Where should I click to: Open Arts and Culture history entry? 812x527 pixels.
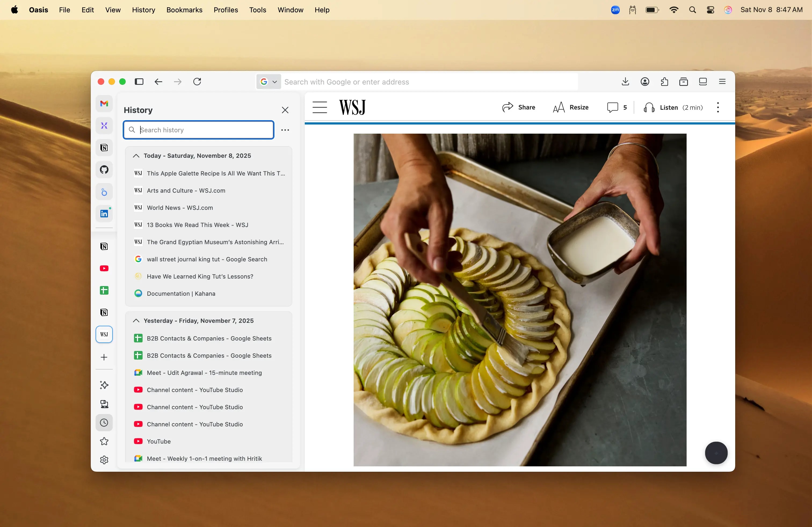(x=186, y=191)
